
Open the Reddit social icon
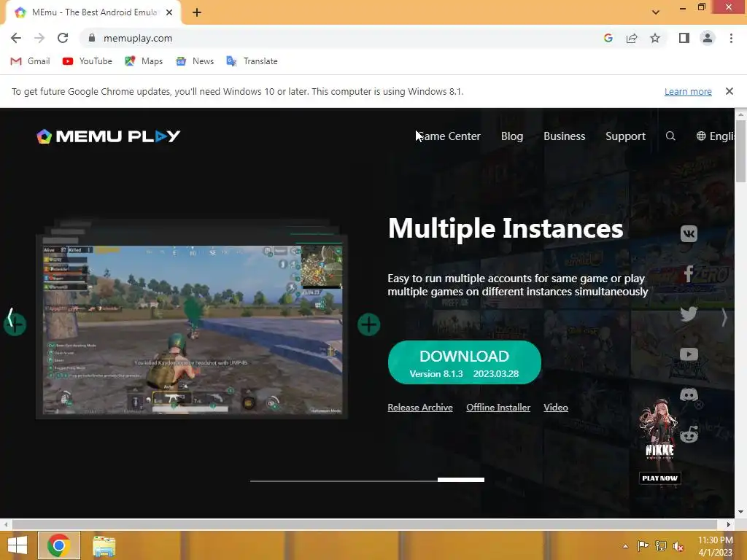689,435
